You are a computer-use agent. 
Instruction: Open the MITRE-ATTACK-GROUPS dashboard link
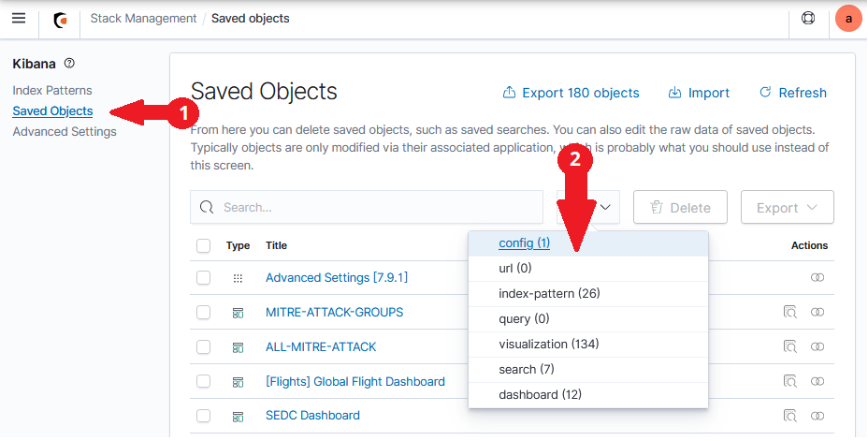coord(334,313)
